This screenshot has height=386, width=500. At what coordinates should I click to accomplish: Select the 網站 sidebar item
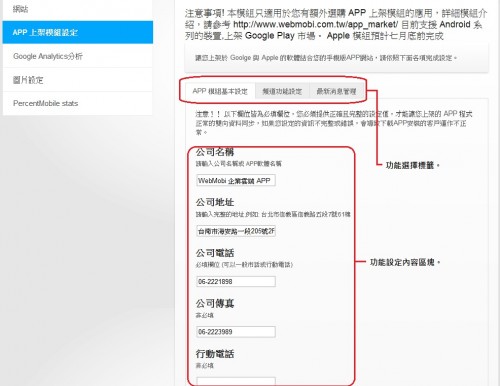coord(78,9)
